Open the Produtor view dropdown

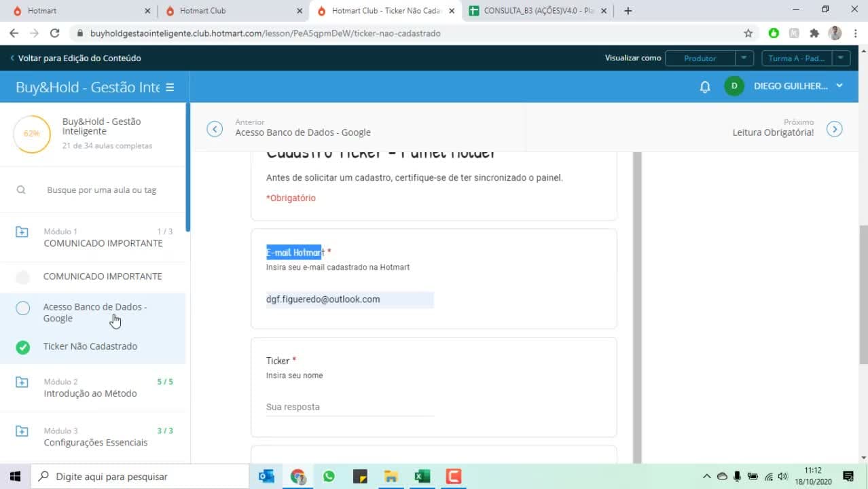tap(709, 58)
